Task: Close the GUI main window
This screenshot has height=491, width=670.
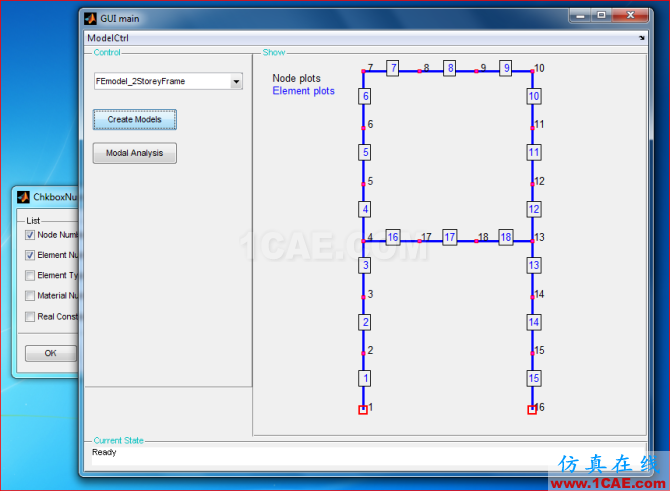Action: pos(631,15)
